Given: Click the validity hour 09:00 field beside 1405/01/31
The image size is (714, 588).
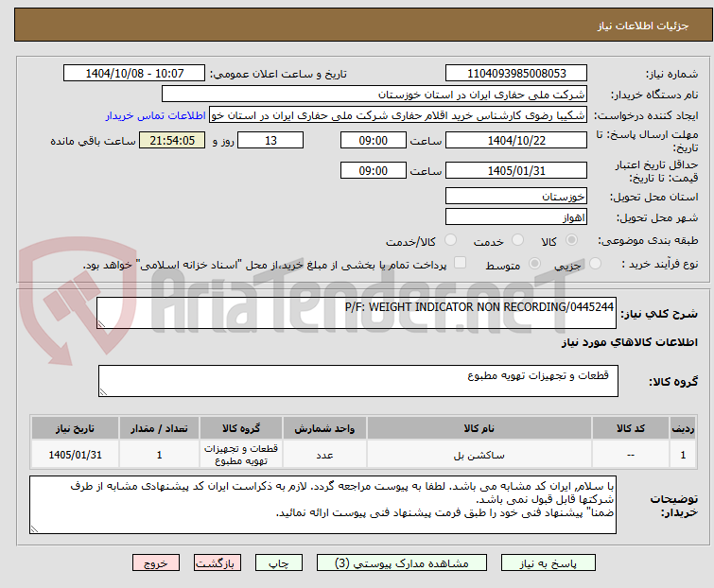Looking at the screenshot, I should click(374, 171).
